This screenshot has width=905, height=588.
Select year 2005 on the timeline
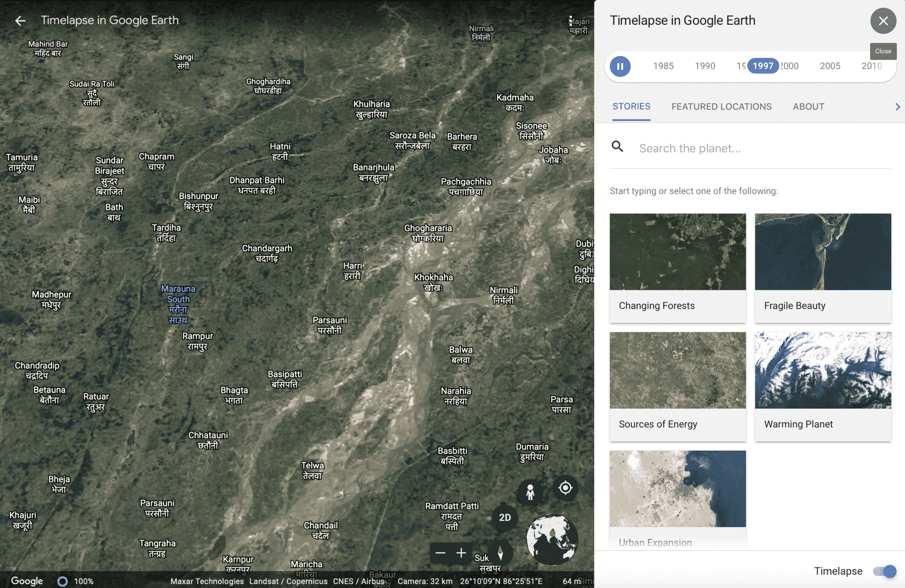pyautogui.click(x=830, y=66)
